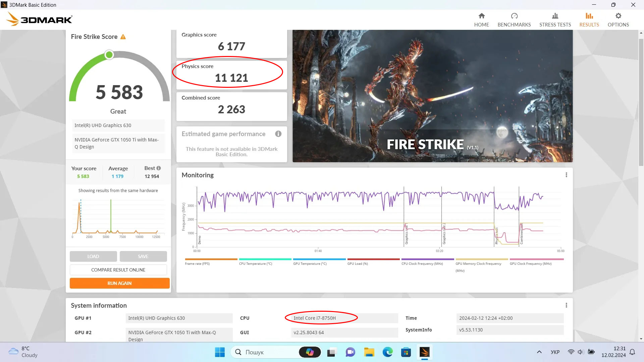Open the Monitoring panel more options menu
Screen dimensions: 644x362
(566, 175)
